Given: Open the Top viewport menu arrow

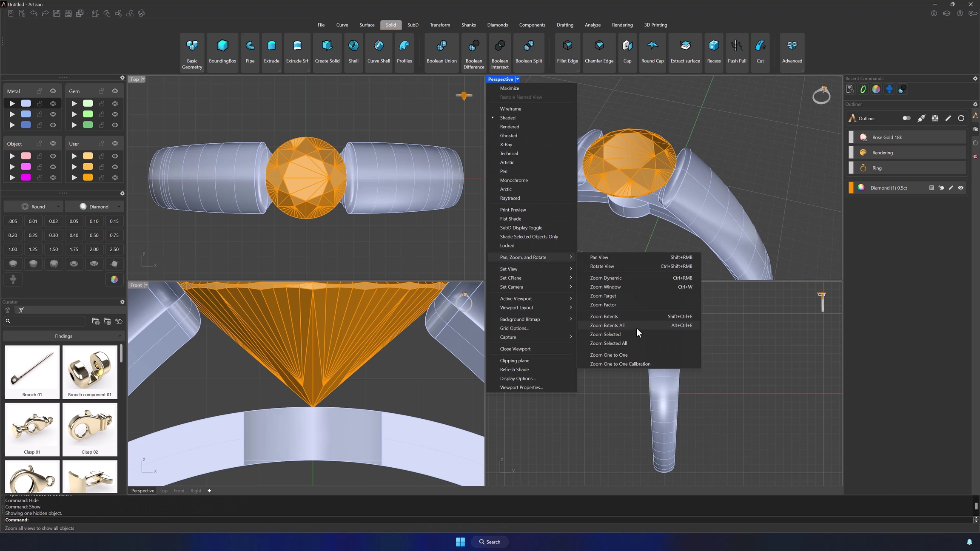Looking at the screenshot, I should click(x=143, y=80).
